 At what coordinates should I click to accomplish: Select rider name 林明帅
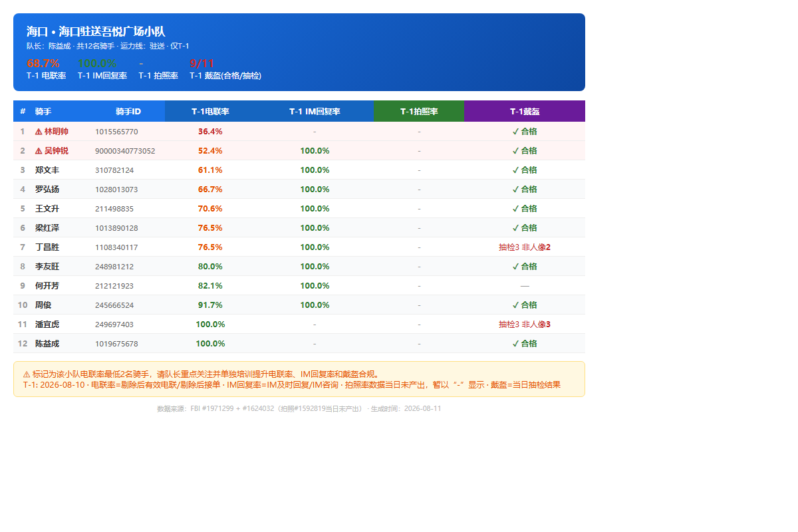coord(57,132)
